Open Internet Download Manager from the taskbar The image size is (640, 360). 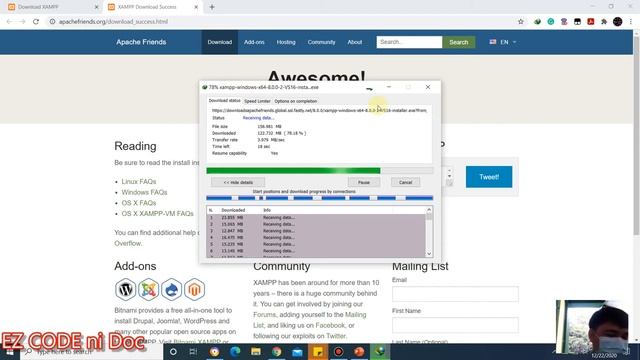pyautogui.click(x=380, y=351)
